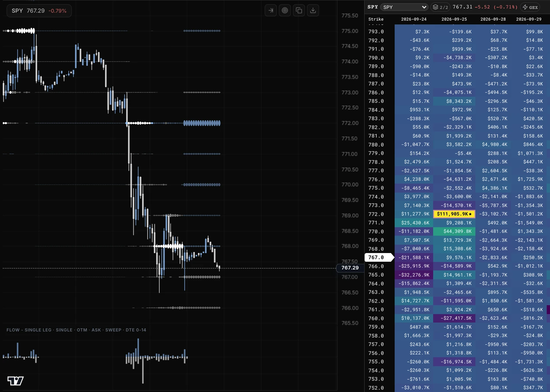Click the $3,582.2K cell at strike 780

click(454, 144)
